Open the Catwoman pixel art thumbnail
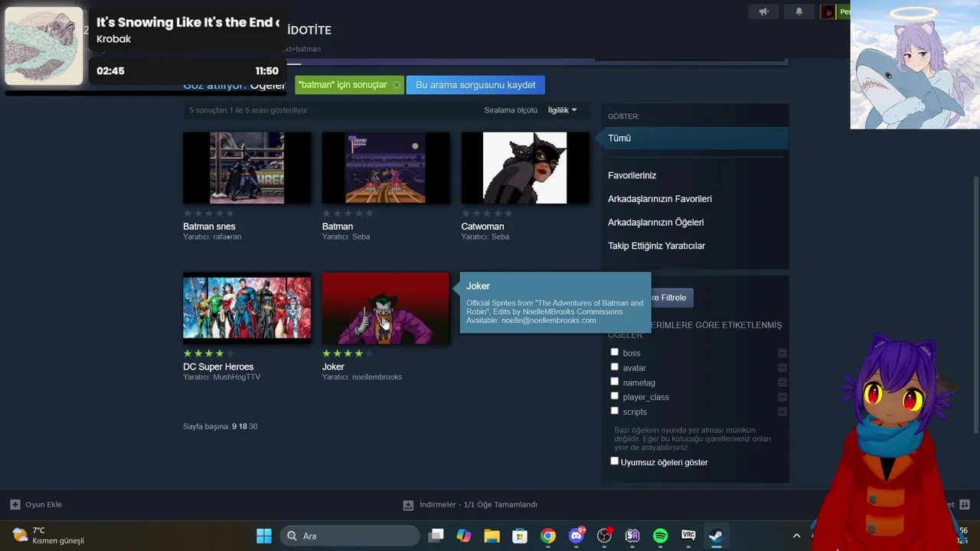980x551 pixels. [x=525, y=168]
